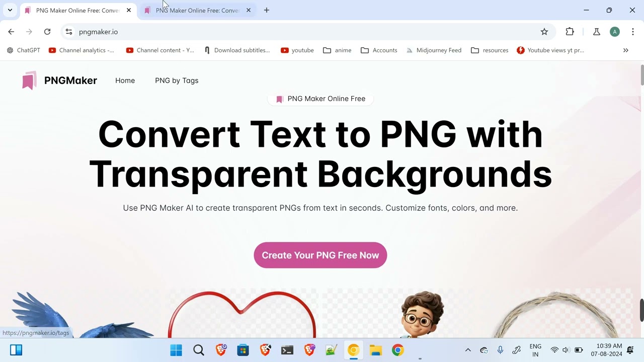Image resolution: width=644 pixels, height=362 pixels.
Task: Click the browser profile avatar
Action: (x=615, y=31)
